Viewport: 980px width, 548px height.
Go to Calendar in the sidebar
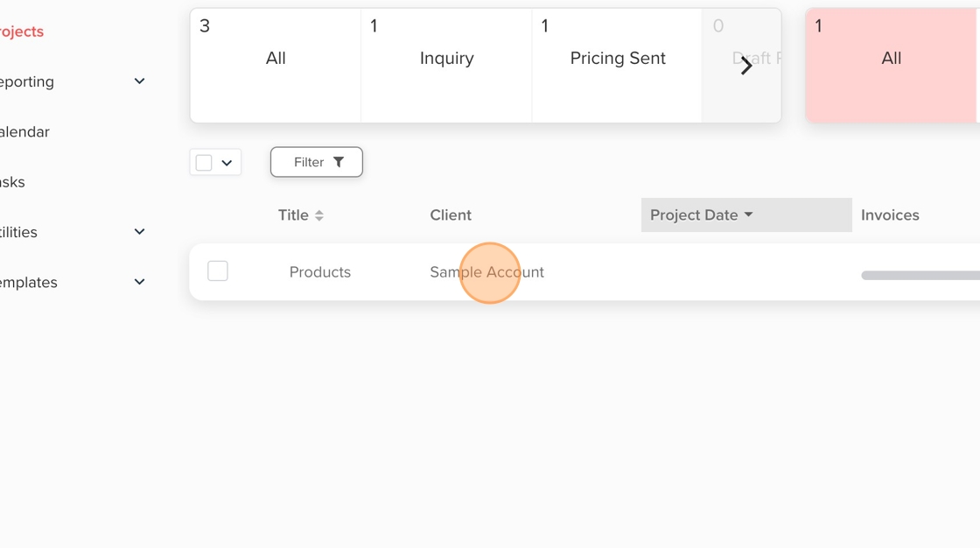coord(24,132)
